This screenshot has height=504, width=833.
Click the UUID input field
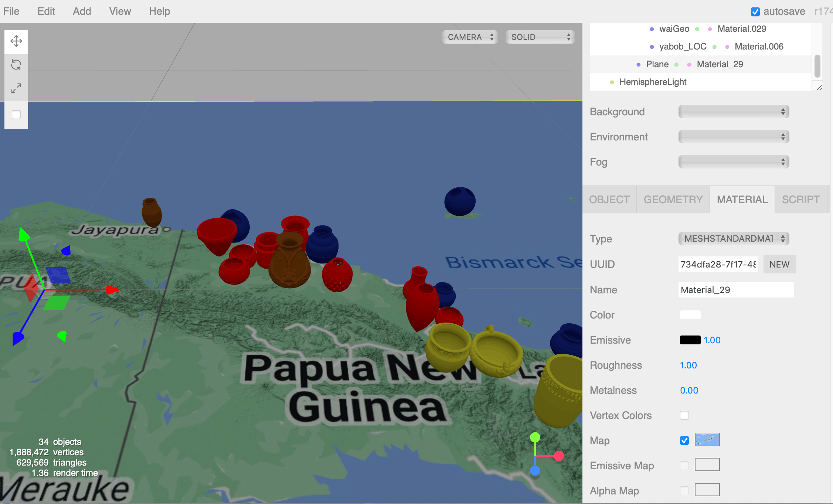(718, 264)
